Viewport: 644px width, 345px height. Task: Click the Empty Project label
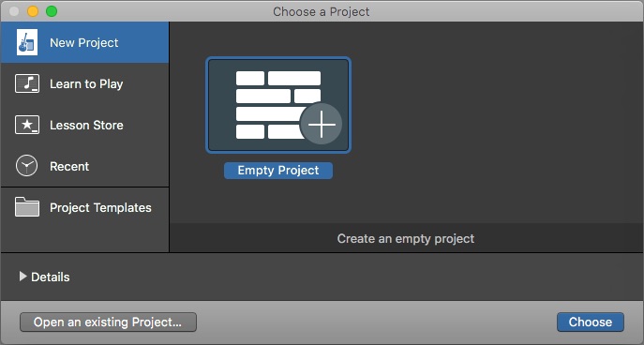[x=278, y=171]
